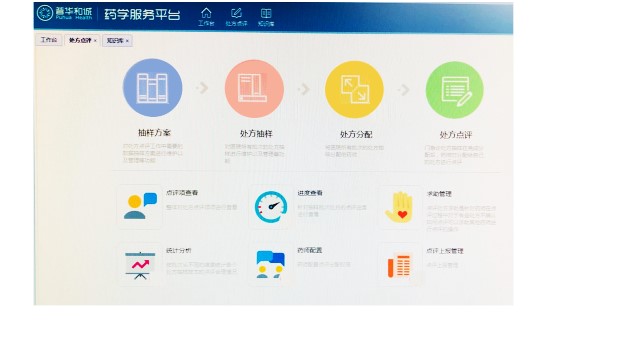
Task: Open the 抽样方案 blue circle icon
Action: tap(153, 88)
